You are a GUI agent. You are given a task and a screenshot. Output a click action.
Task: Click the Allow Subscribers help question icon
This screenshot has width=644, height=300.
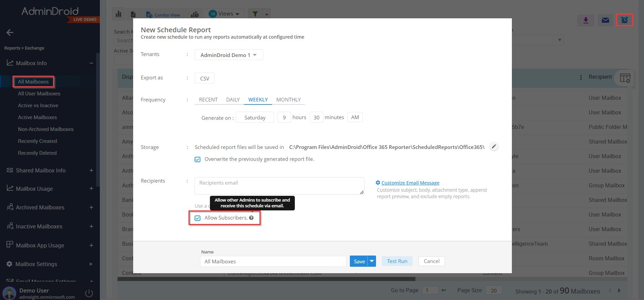251,218
